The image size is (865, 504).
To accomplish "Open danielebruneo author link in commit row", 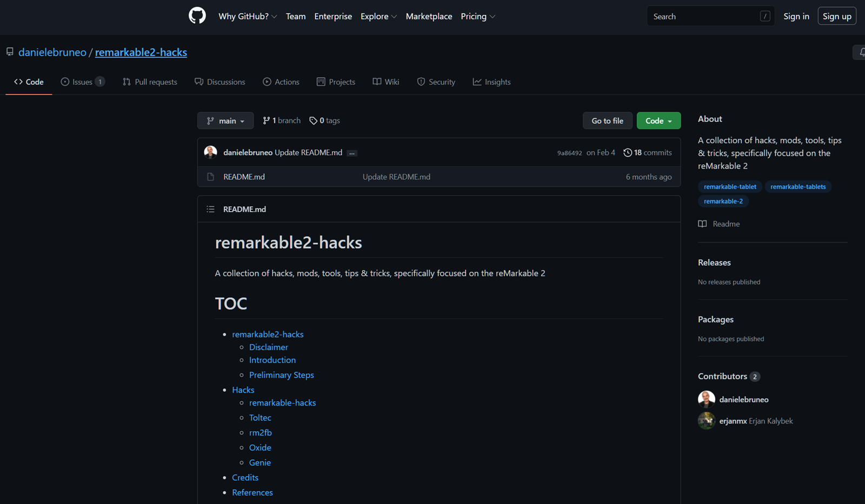I will point(248,152).
